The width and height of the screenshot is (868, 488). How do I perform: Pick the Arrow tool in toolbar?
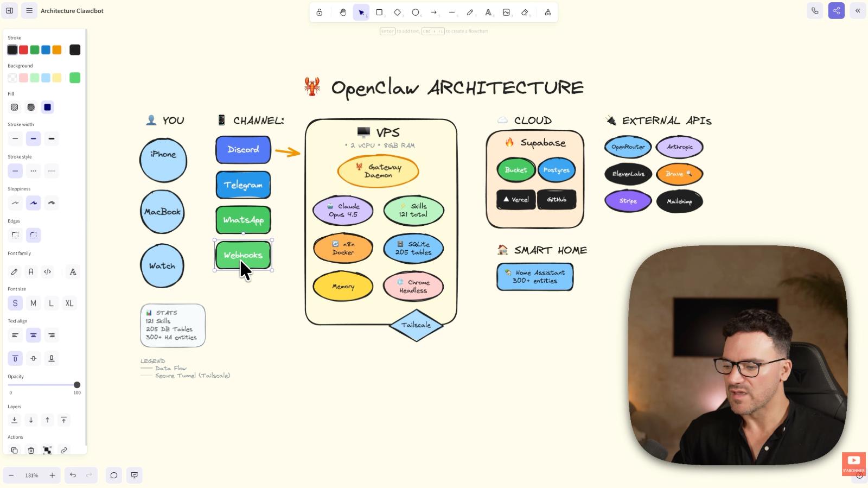[x=433, y=12]
